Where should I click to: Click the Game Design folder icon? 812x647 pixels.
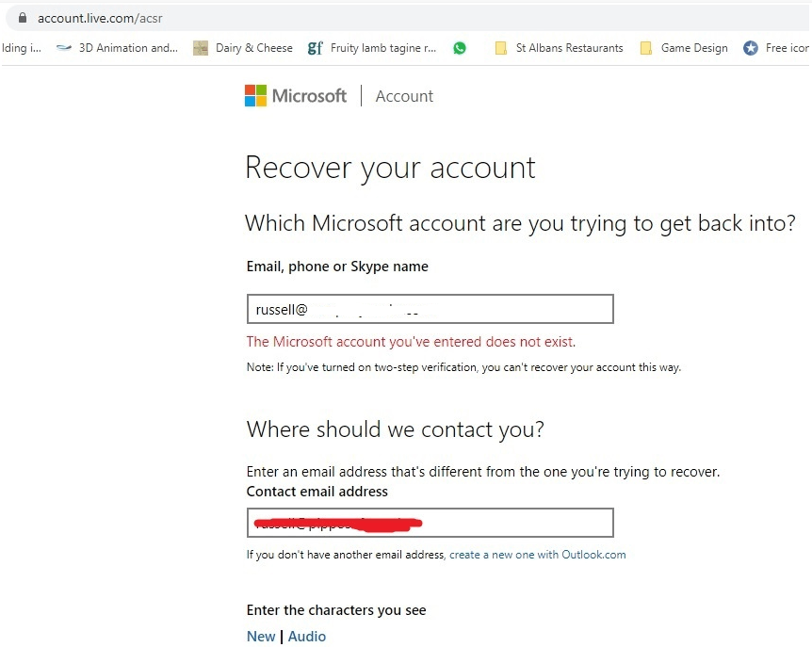point(646,48)
